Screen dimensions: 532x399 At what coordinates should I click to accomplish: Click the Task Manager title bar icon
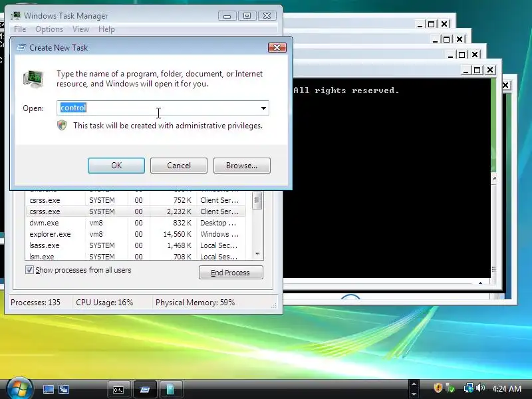tap(15, 15)
